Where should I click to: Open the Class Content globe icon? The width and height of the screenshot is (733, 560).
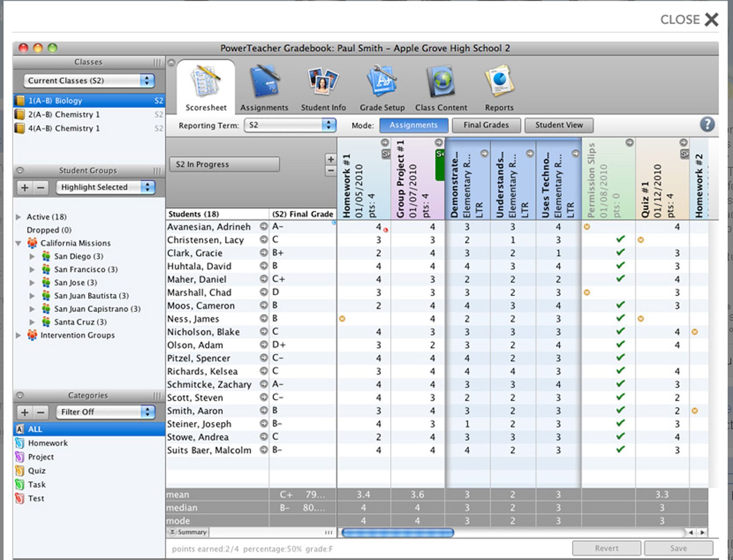coord(441,81)
